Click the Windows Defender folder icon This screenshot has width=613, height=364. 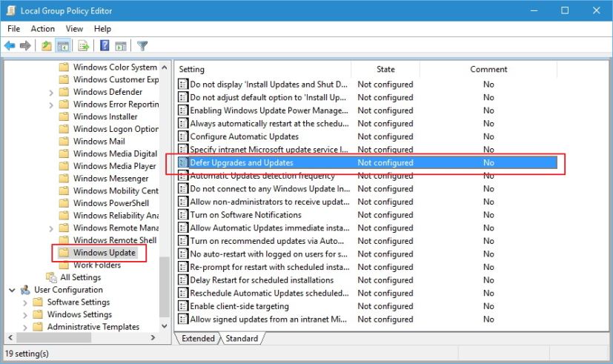(64, 92)
